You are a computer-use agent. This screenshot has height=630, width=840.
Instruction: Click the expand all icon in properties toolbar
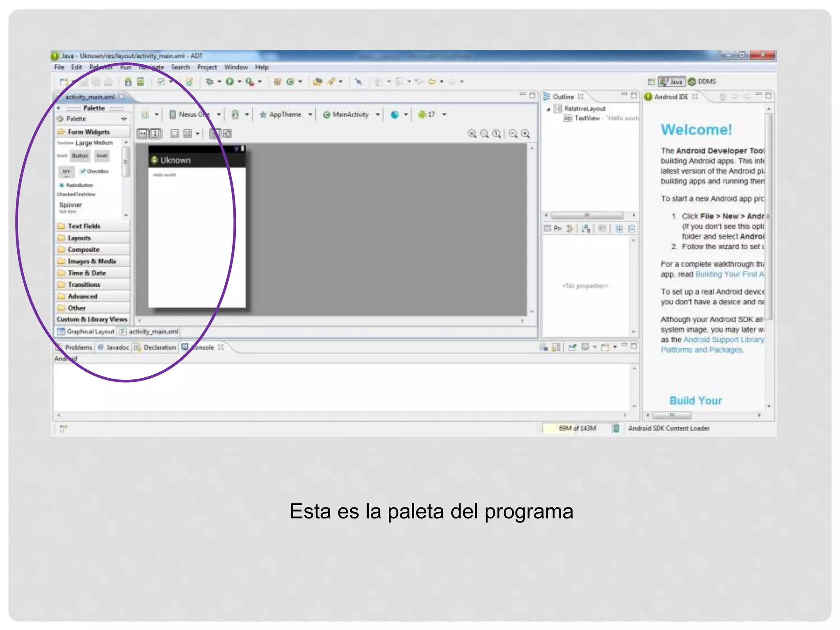(x=619, y=229)
